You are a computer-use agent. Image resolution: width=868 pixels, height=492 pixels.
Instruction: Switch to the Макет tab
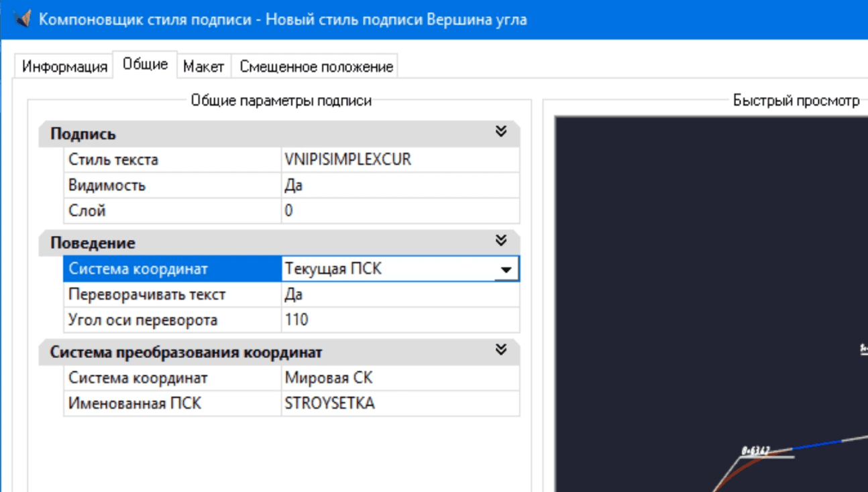pos(205,66)
